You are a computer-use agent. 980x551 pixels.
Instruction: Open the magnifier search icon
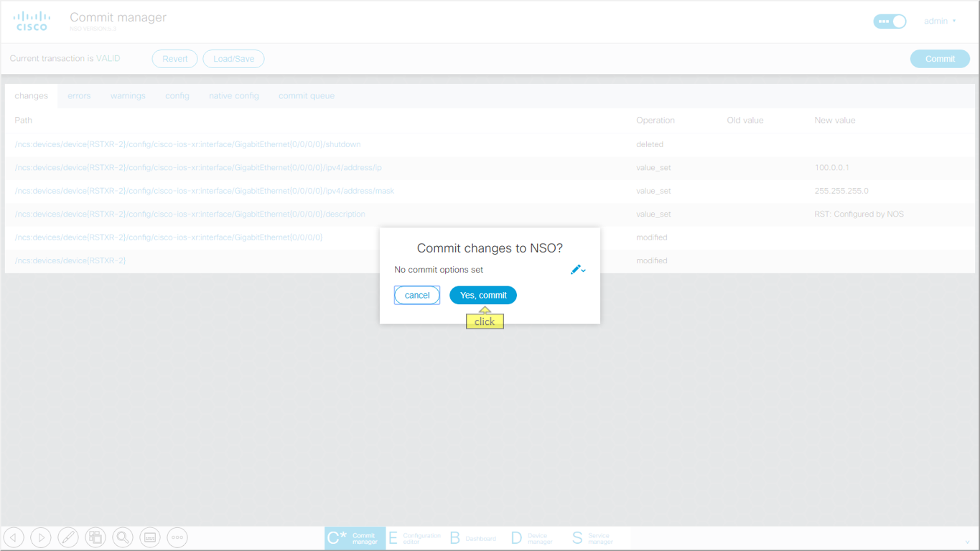[123, 537]
